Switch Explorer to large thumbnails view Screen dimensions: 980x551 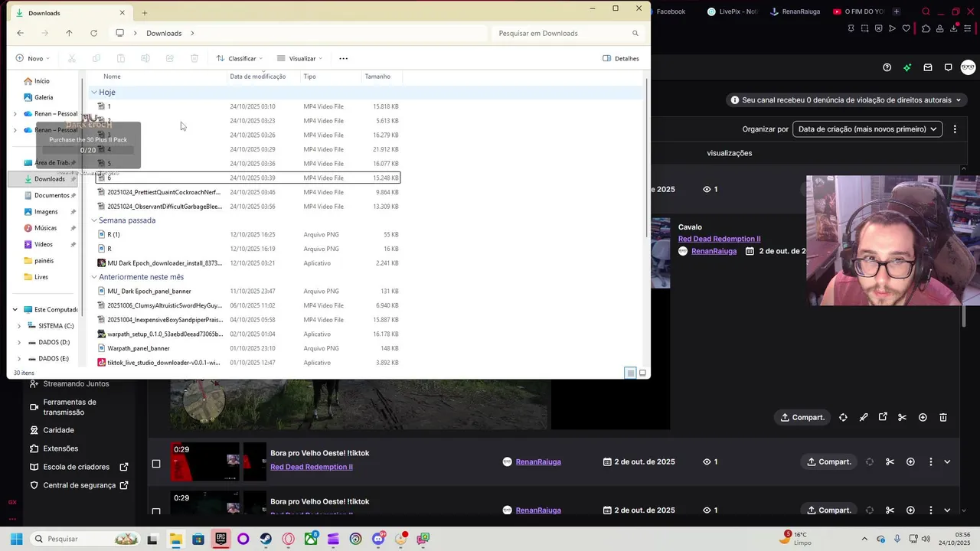point(642,373)
